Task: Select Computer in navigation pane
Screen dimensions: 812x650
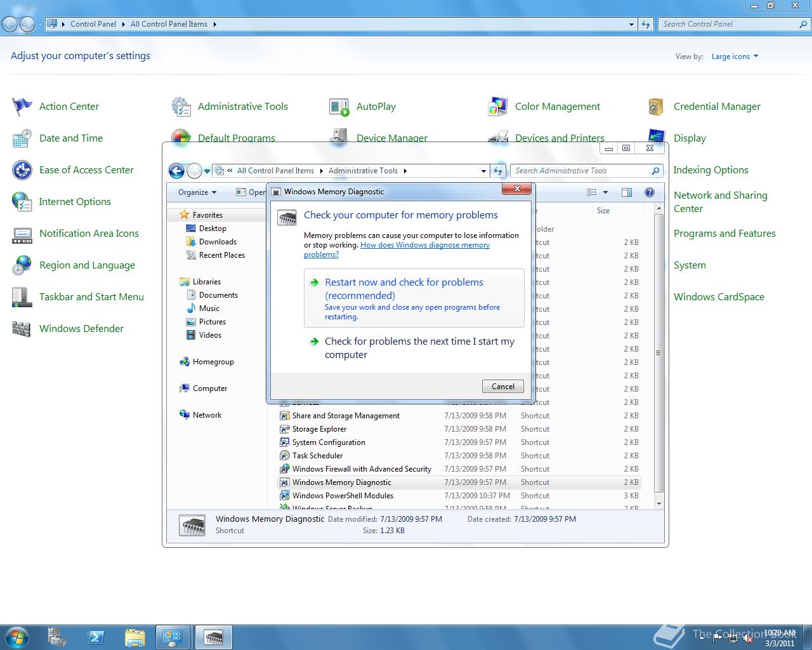Action: (x=210, y=388)
